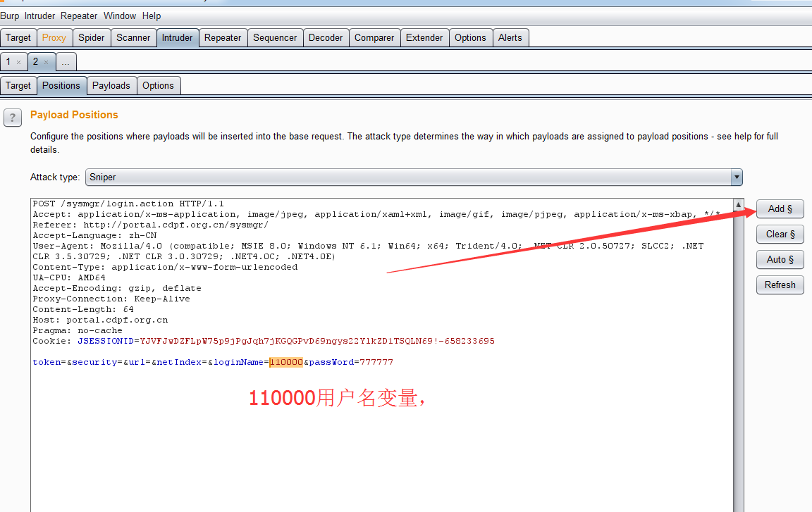Click the highlighted 110000 loginName value
This screenshot has height=512, width=812.
point(286,362)
